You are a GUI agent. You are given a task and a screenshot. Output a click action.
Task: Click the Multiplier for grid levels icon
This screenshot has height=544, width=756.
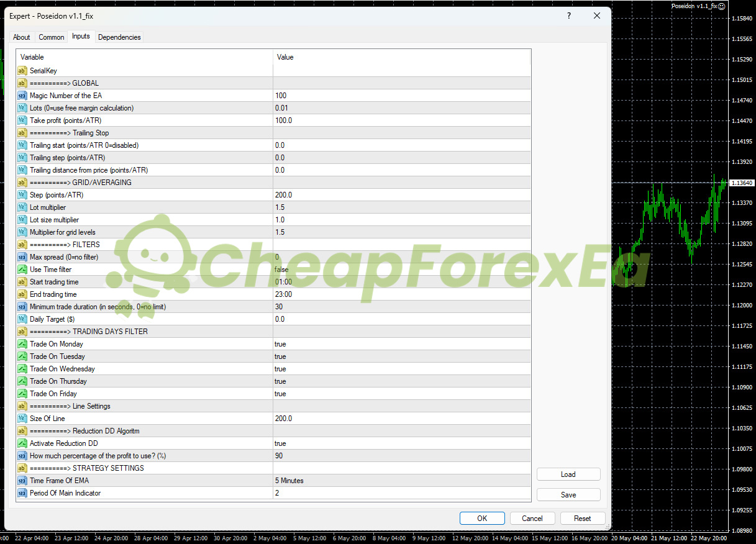click(22, 232)
